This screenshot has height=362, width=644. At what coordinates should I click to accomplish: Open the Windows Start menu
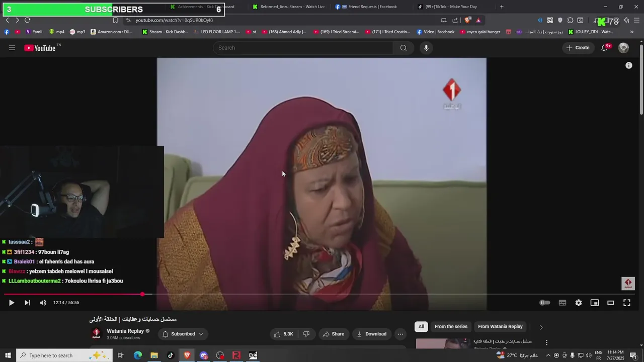point(8,355)
